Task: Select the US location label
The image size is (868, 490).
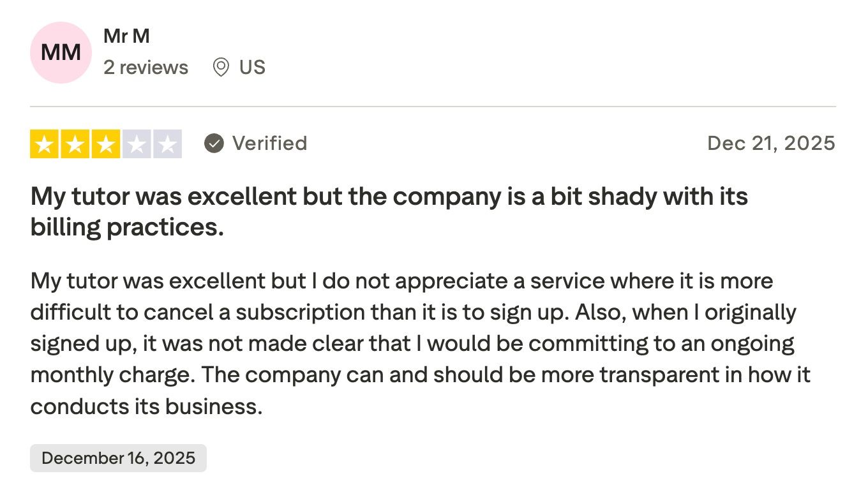Action: click(x=252, y=67)
